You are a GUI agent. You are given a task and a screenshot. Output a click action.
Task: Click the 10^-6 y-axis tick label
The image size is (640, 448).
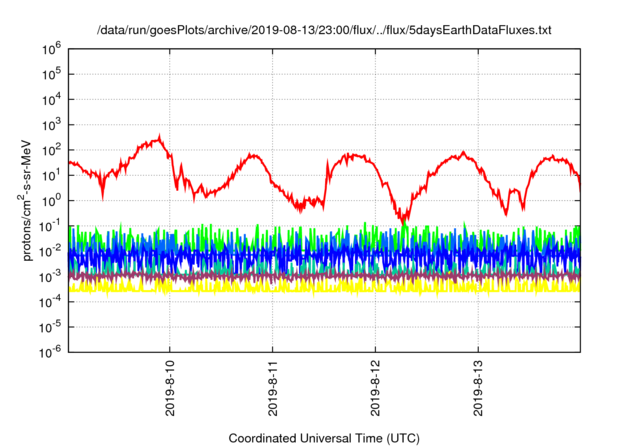tap(50, 353)
